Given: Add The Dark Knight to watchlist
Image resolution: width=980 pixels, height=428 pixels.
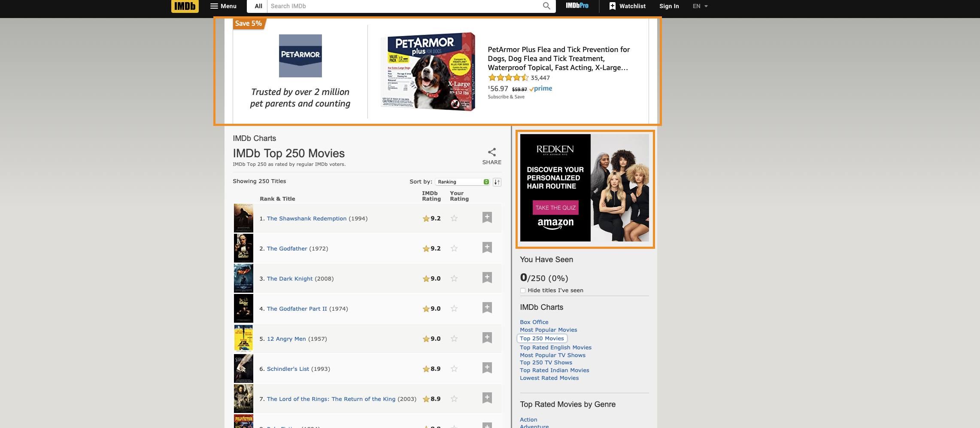Looking at the screenshot, I should 487,278.
